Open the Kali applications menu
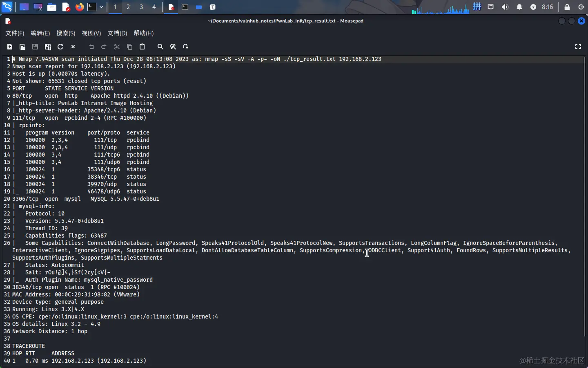Viewport: 588px width, 368px height. coord(7,7)
